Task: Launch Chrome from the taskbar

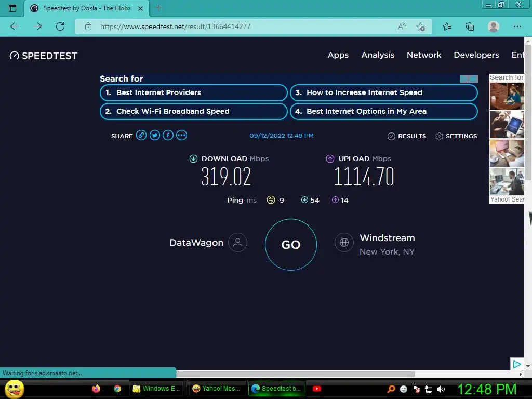Action: (x=117, y=389)
